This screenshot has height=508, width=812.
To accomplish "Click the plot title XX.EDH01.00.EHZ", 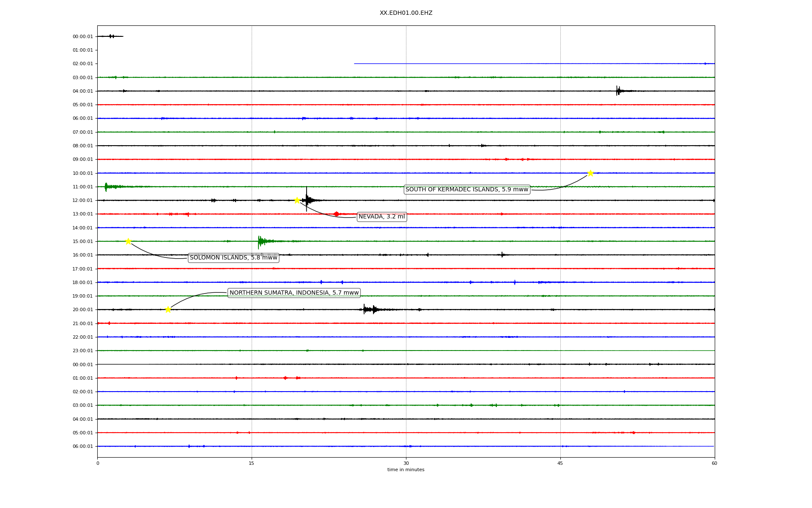I will [x=406, y=13].
